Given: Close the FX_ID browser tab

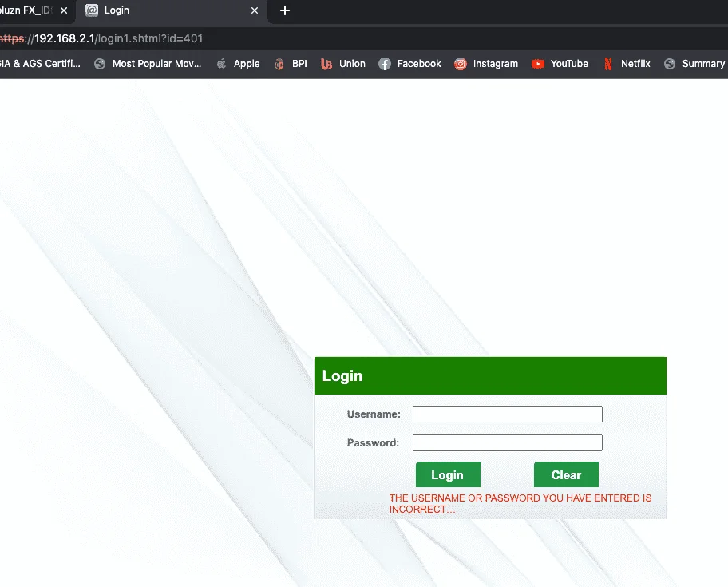Looking at the screenshot, I should [x=64, y=10].
